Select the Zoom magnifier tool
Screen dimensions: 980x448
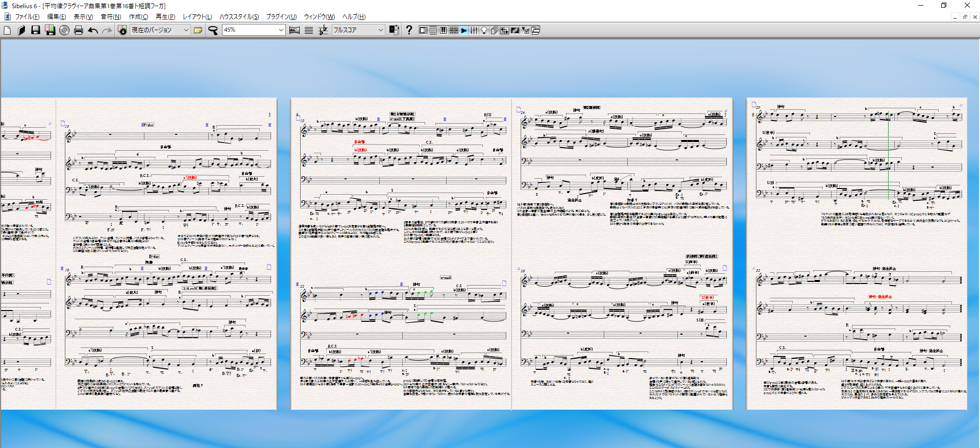[x=213, y=30]
